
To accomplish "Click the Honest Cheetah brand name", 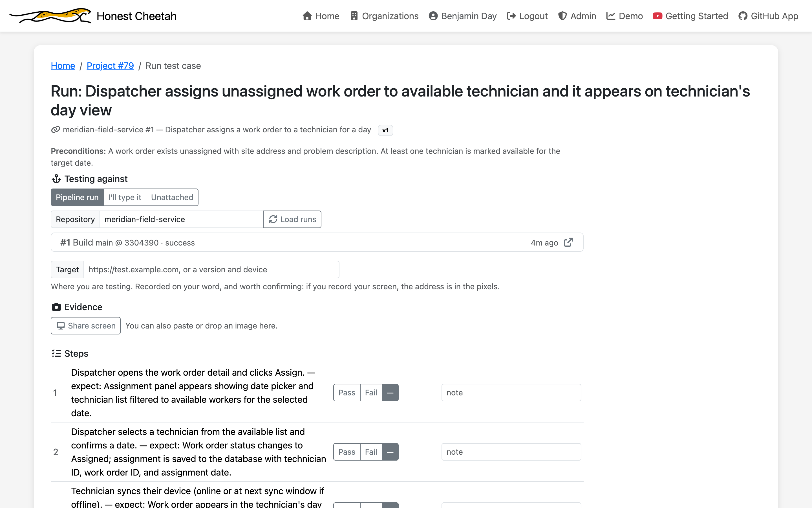I will tap(136, 16).
